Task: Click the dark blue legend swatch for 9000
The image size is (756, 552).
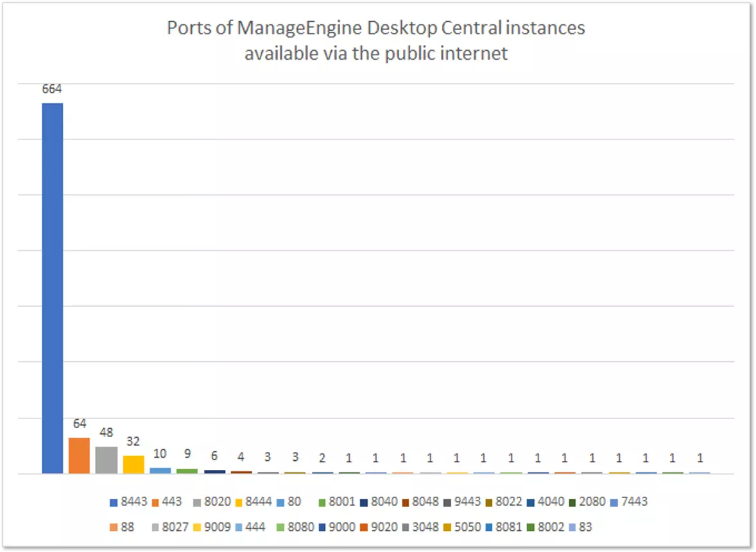Action: 322,528
